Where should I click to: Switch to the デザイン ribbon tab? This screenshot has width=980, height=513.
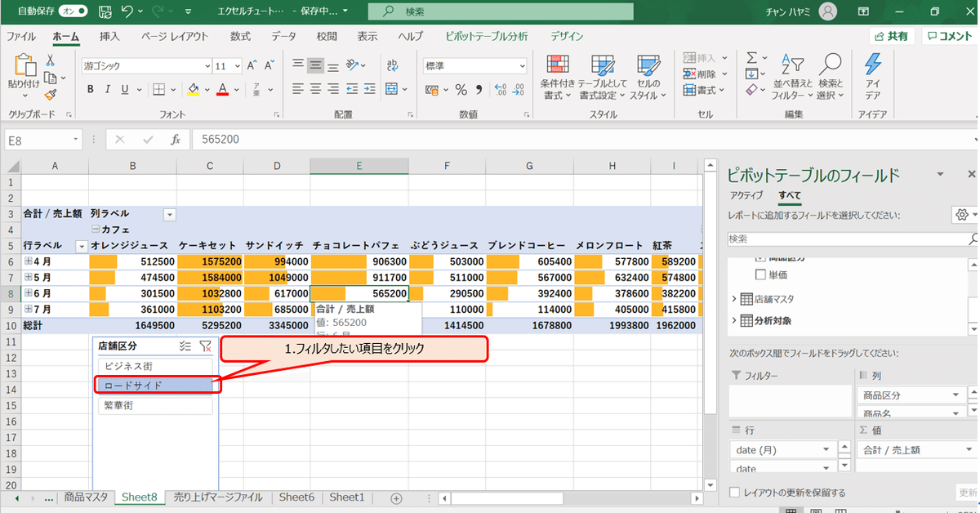coord(567,37)
